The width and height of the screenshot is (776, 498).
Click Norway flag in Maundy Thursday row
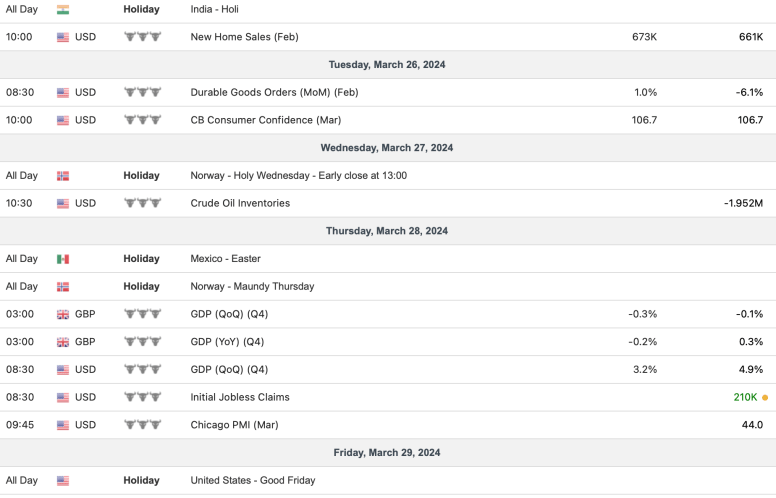(x=63, y=287)
